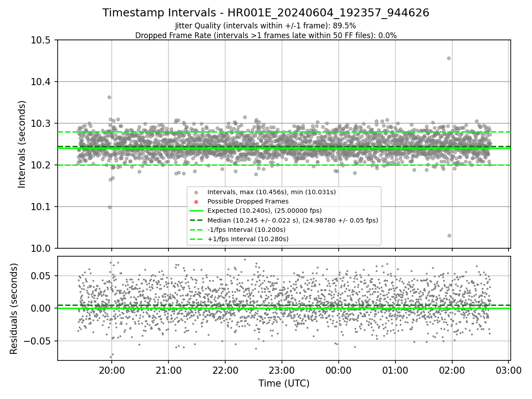
Task: Click the 23:00 time tick label
Action: point(282,371)
